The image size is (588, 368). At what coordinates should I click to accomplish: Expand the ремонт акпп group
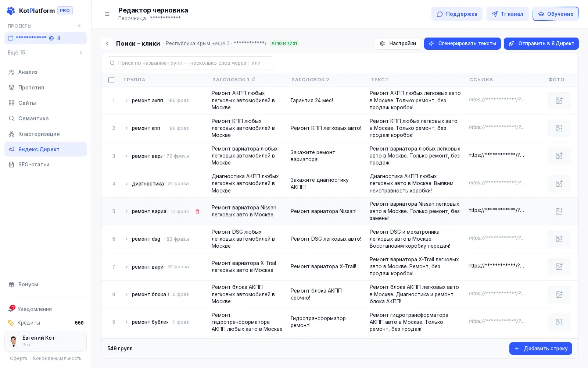[x=126, y=100]
